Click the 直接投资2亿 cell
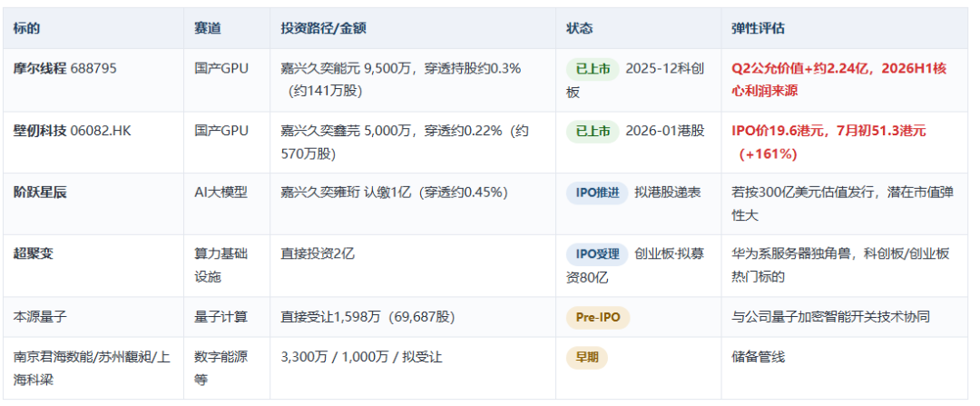 tap(413, 266)
